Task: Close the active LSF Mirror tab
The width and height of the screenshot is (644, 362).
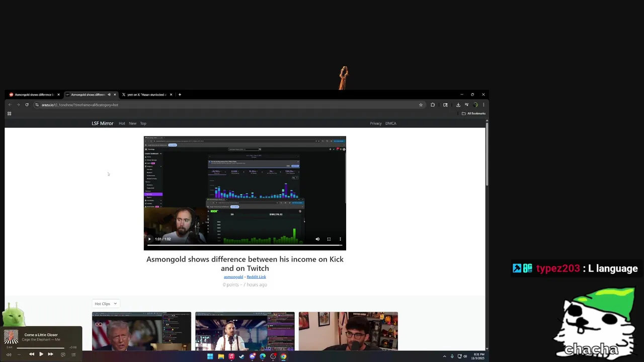Action: coord(115,95)
